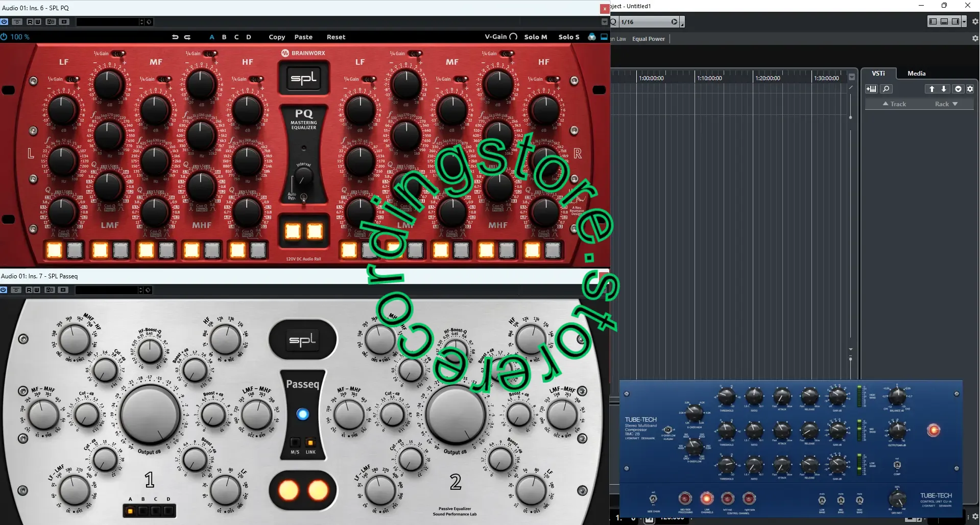Image resolution: width=980 pixels, height=525 pixels.
Task: Toggle Solo M on the PQ toolbar
Action: tap(535, 37)
